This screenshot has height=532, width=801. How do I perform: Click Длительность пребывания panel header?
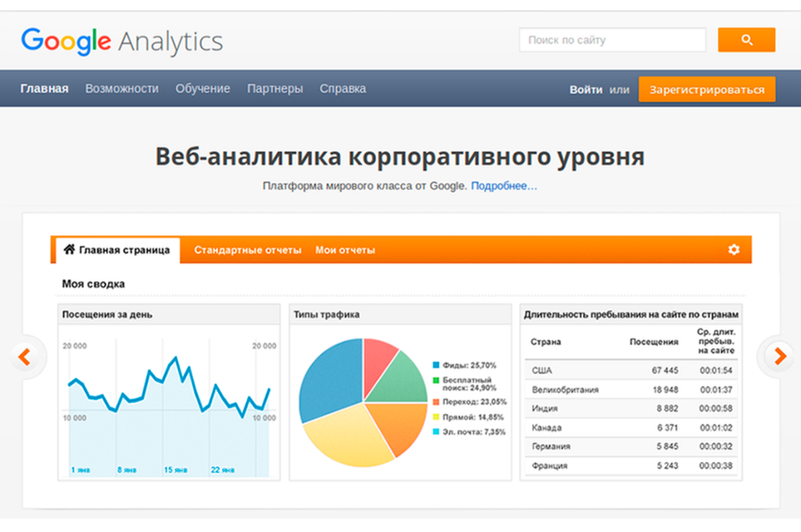click(x=631, y=315)
